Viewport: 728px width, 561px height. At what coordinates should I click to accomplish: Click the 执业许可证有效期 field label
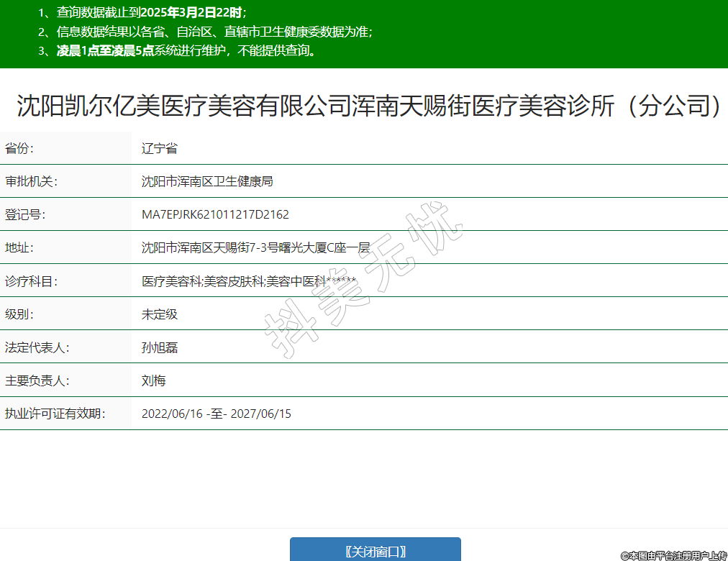(55, 414)
